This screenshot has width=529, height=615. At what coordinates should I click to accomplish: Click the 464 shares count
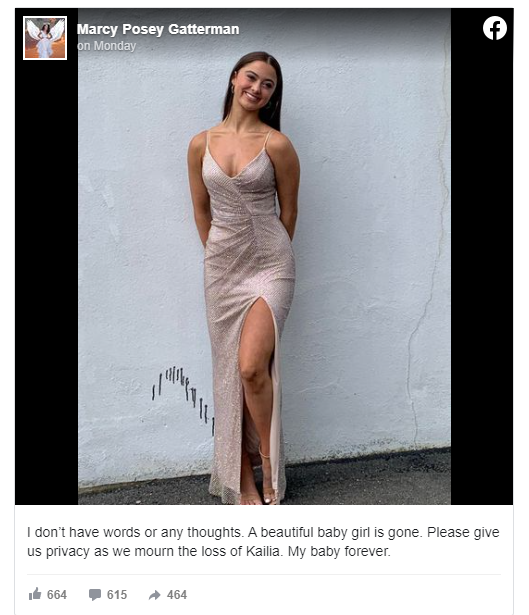(177, 595)
